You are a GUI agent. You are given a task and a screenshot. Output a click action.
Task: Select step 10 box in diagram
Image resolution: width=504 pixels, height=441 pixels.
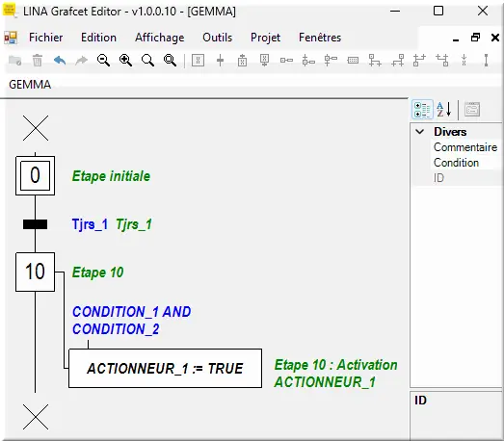[36, 272]
